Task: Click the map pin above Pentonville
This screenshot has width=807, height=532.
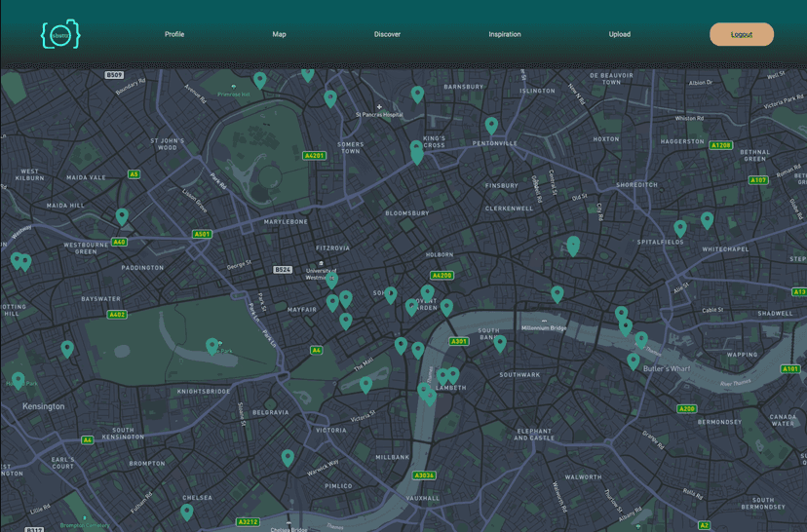Action: coord(491,126)
